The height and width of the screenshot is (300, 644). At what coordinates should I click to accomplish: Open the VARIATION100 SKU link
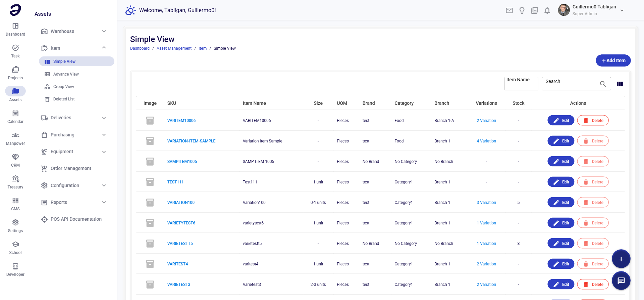coord(181,203)
